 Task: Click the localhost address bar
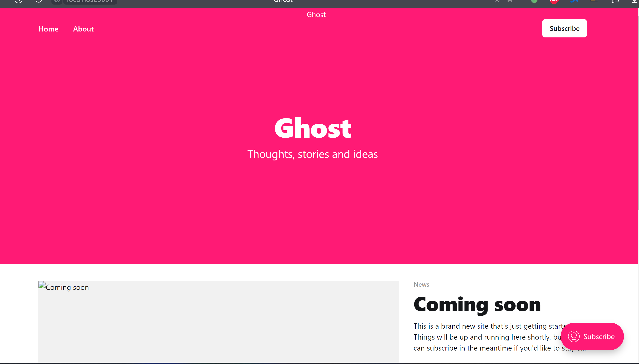tap(90, 2)
